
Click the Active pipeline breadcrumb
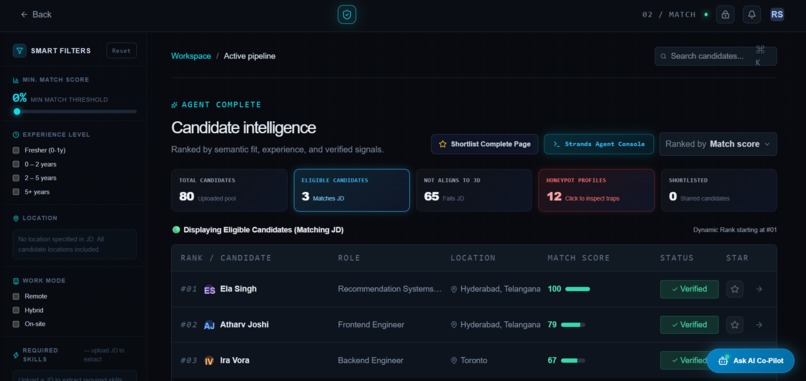tap(249, 56)
